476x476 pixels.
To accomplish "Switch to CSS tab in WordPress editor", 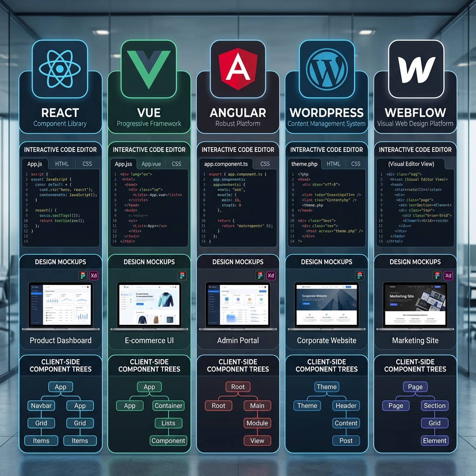I will tap(356, 164).
